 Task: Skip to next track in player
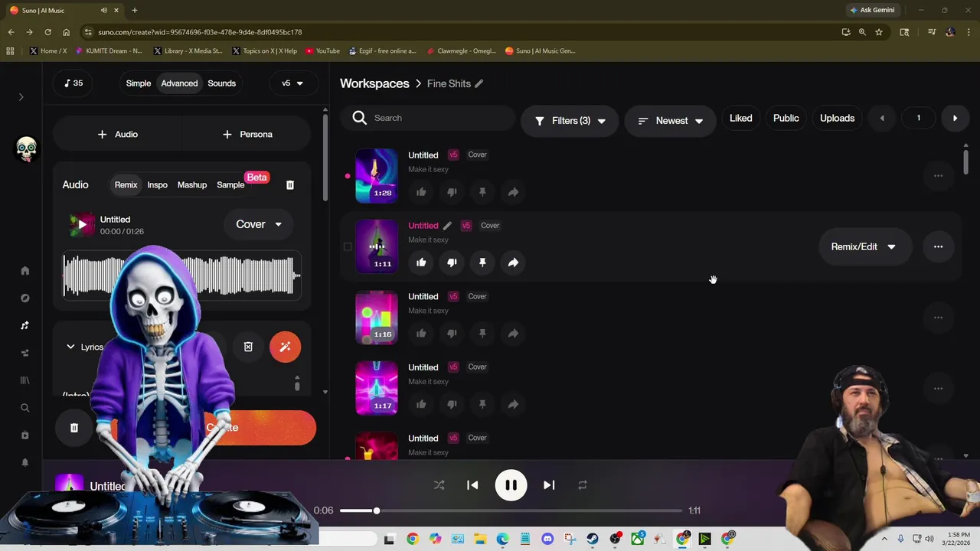[x=549, y=485]
